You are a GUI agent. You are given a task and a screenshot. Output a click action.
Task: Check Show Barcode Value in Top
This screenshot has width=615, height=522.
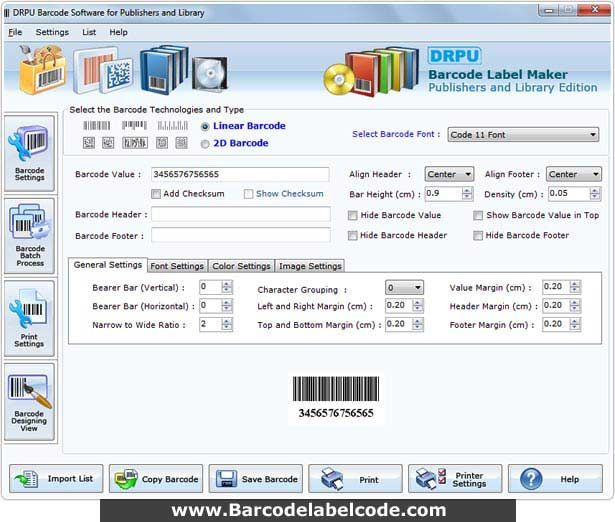tap(478, 215)
